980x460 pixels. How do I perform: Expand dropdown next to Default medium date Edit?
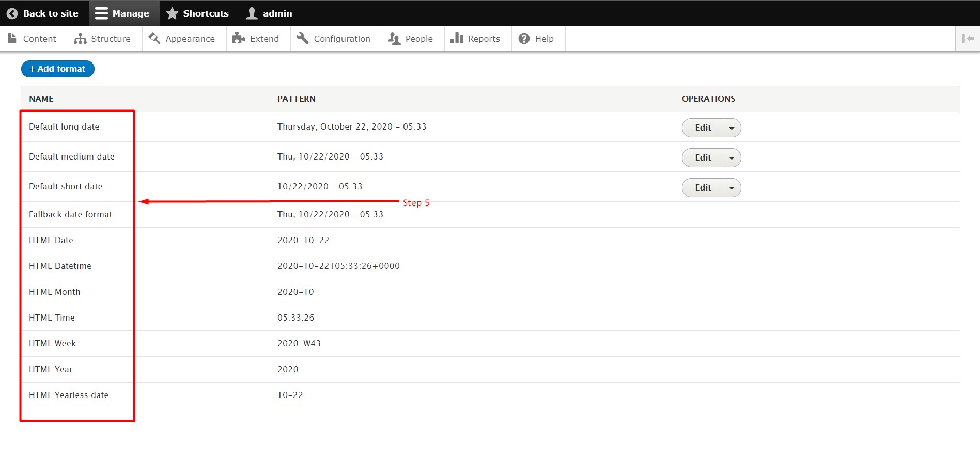click(x=732, y=158)
